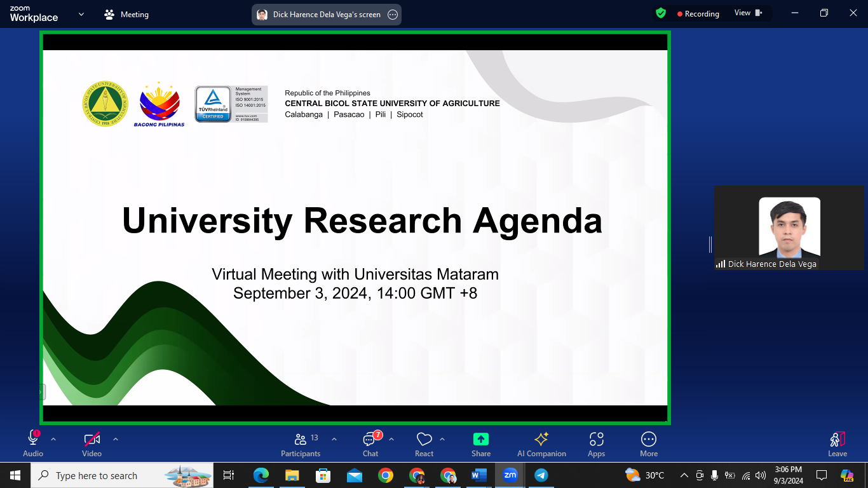
Task: Leave the meeting
Action: (837, 444)
